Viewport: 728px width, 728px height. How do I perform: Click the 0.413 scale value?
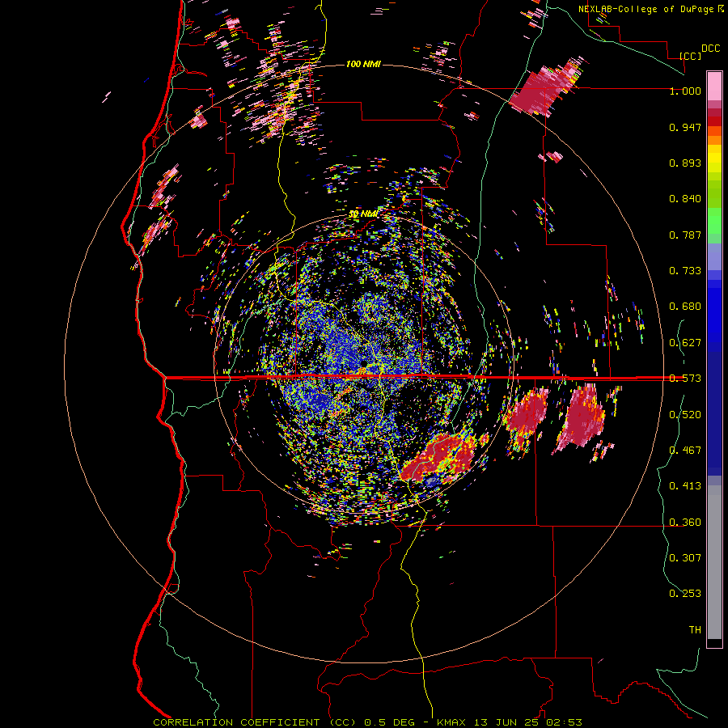pyautogui.click(x=685, y=486)
